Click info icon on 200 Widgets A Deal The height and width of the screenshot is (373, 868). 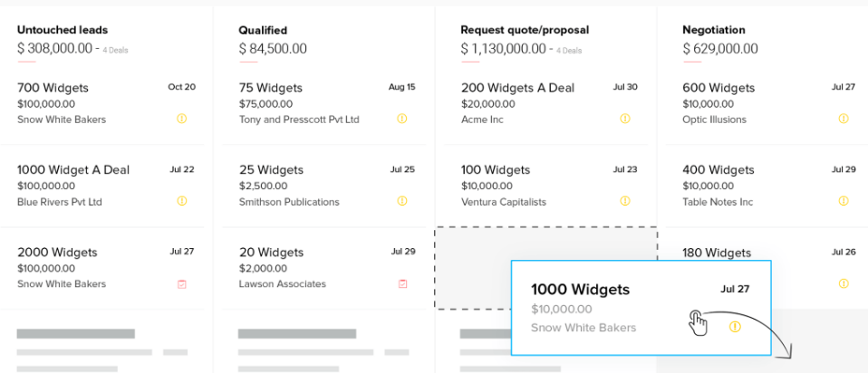pos(624,119)
